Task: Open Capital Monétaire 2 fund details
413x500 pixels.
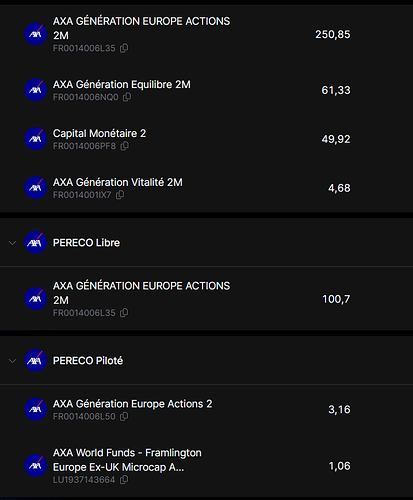Action: coord(99,133)
